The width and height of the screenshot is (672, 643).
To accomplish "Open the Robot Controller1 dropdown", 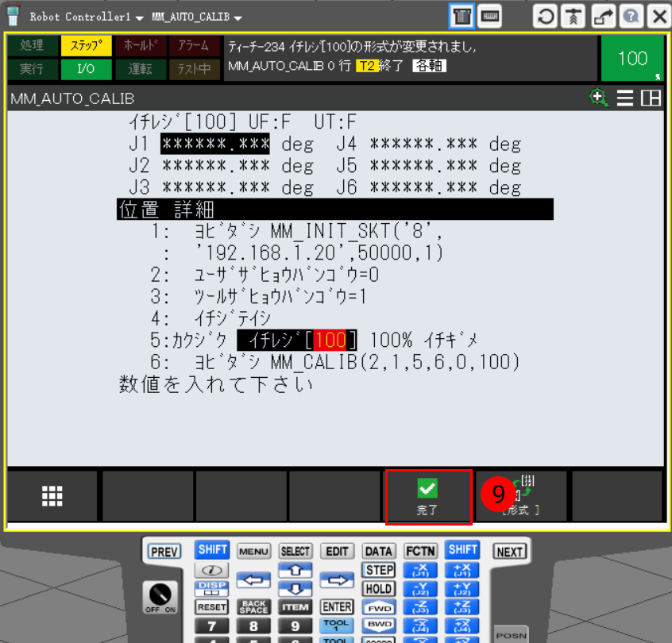I will coord(86,17).
